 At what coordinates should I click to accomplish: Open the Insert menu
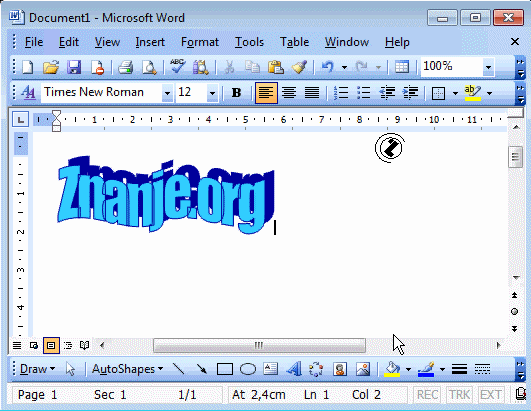tap(150, 42)
